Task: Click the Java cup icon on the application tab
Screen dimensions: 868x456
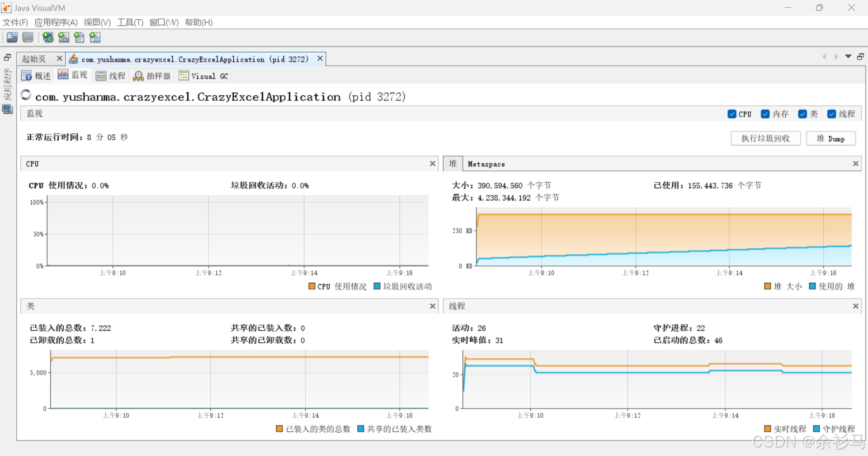Action: coord(73,59)
